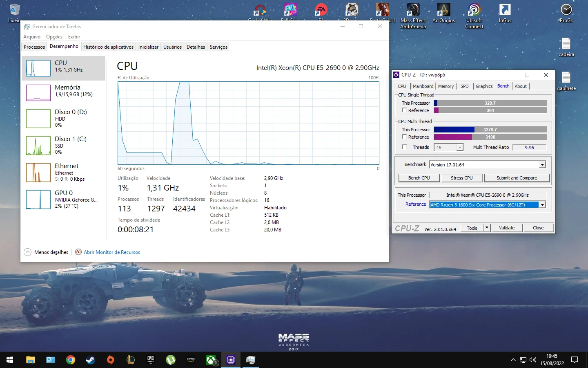This screenshot has height=368, width=588.
Task: Open the Arquivo menu in Task Manager
Action: pyautogui.click(x=32, y=37)
